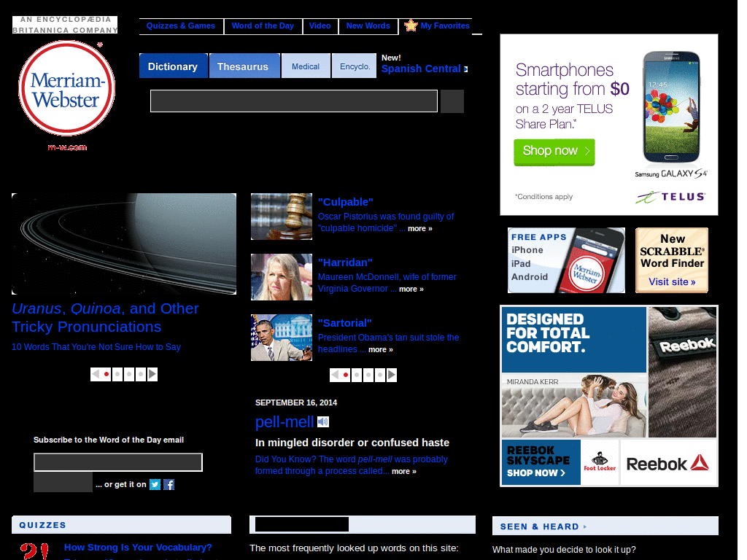
Task: Click more link after Obama headlines text
Action: coord(381,349)
